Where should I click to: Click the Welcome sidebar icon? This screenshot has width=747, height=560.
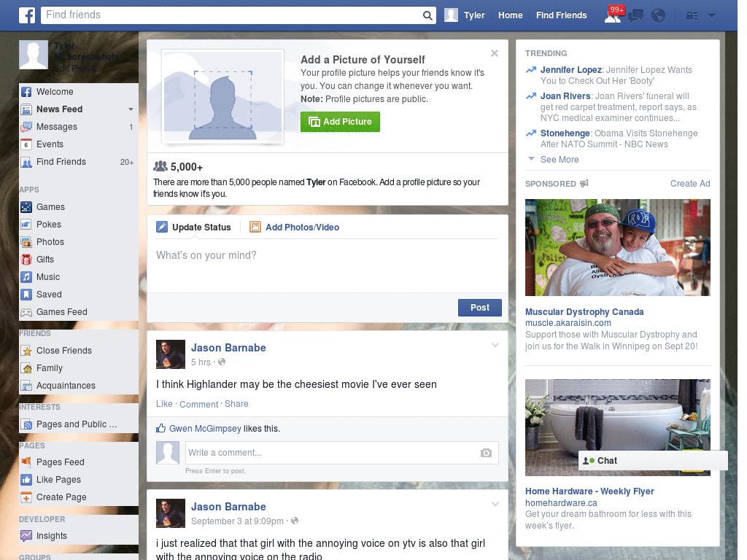click(x=26, y=92)
